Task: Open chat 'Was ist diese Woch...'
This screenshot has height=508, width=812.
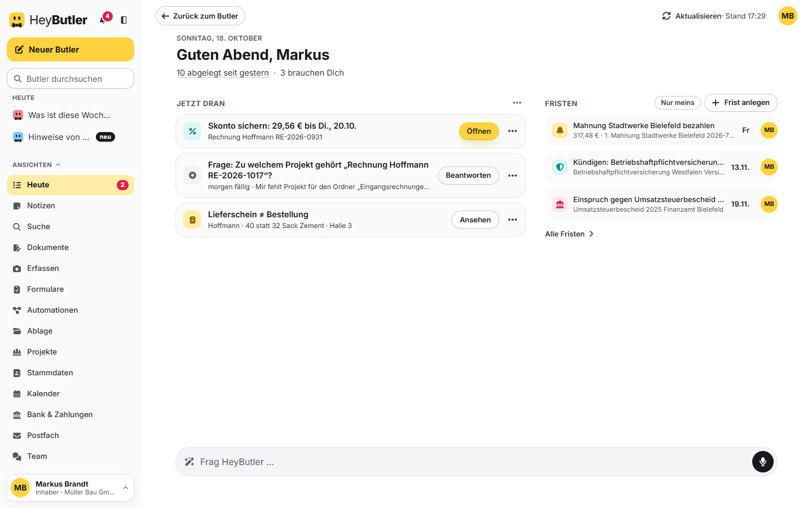Action: [70, 115]
